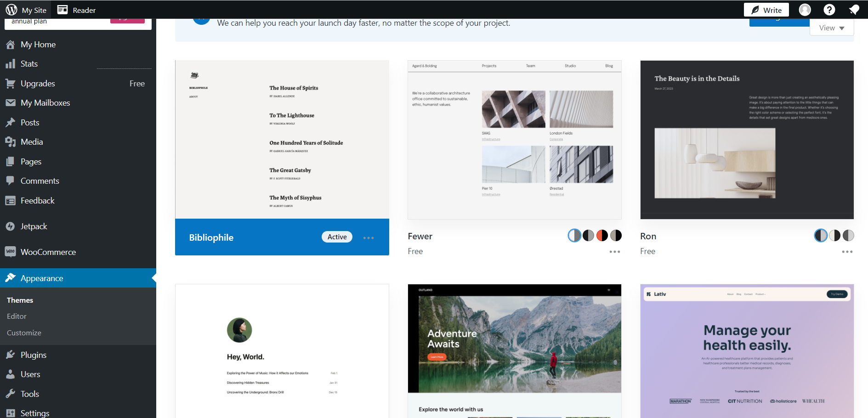Open the Plugins menu label
The image size is (868, 418).
(x=34, y=355)
